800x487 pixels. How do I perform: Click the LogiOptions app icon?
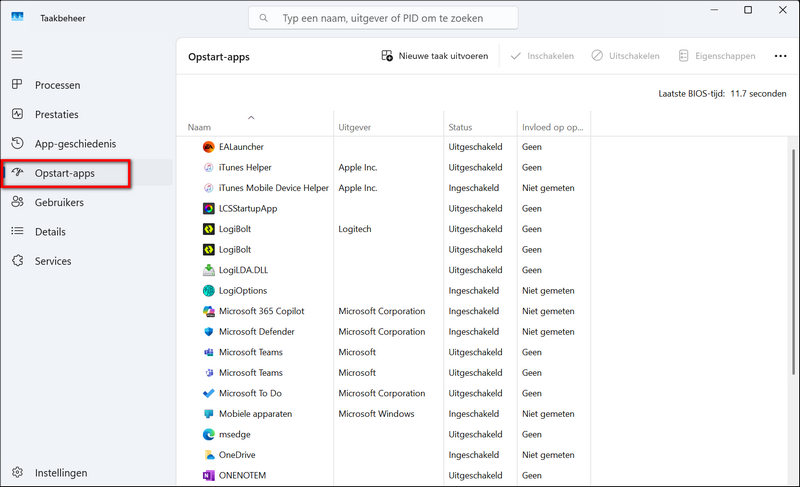[x=208, y=291]
